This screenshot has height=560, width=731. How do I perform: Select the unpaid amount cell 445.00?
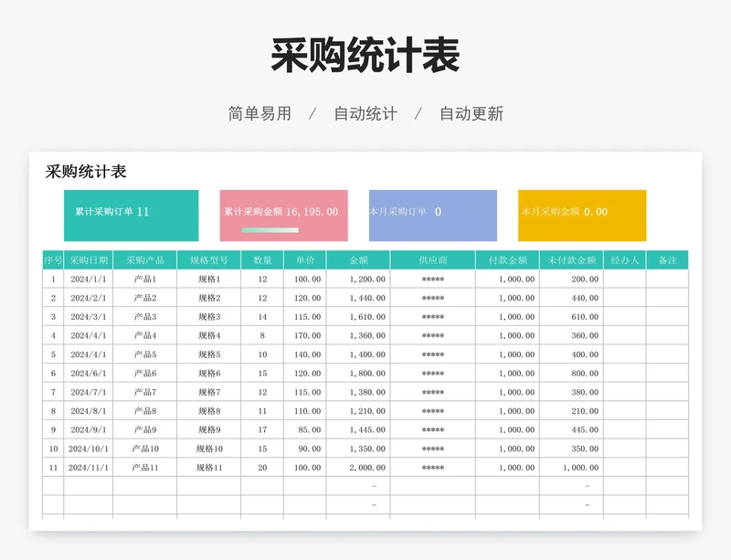(x=572, y=429)
